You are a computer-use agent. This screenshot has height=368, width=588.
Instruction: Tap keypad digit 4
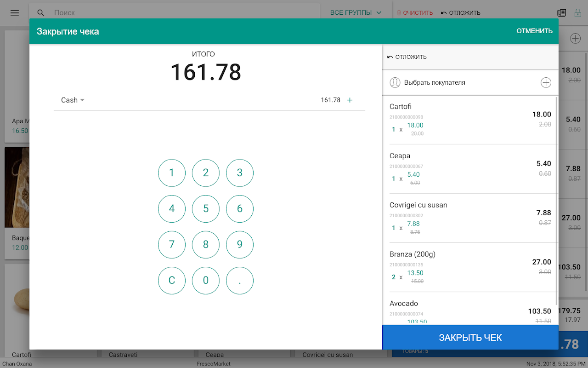tap(172, 209)
